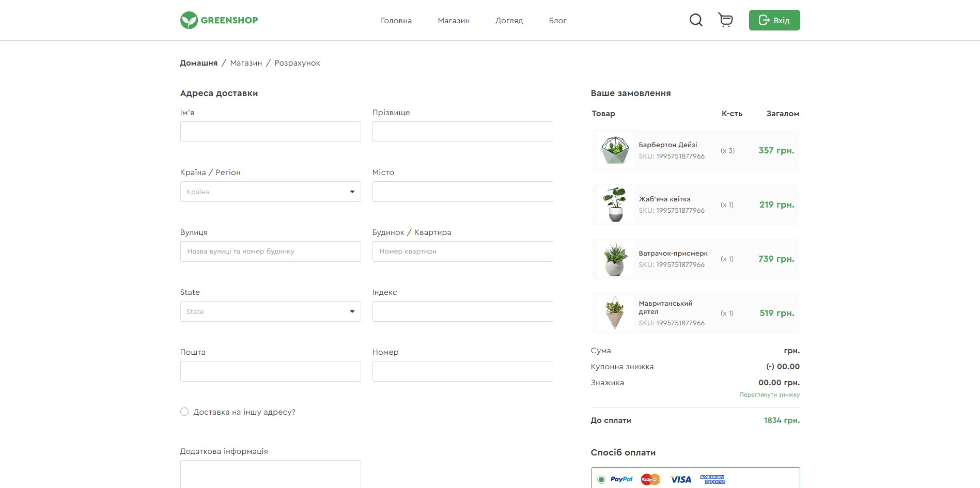Click the 519 грн. price
The height and width of the screenshot is (488, 980).
tap(777, 313)
